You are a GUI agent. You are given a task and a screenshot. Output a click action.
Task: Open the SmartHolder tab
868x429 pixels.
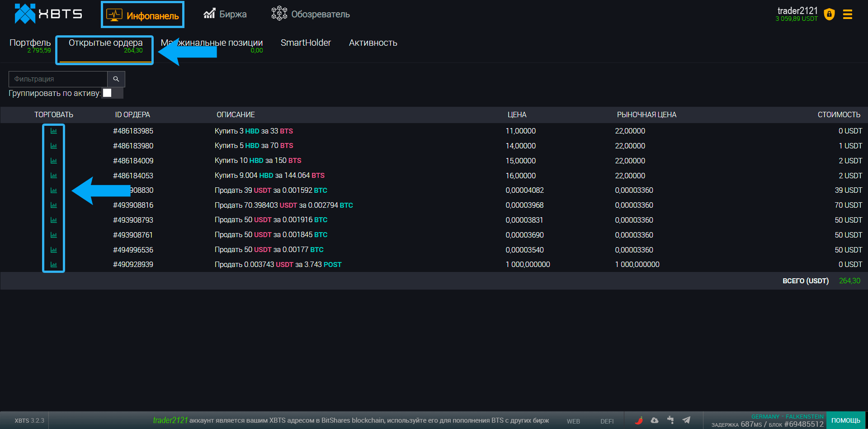[306, 43]
